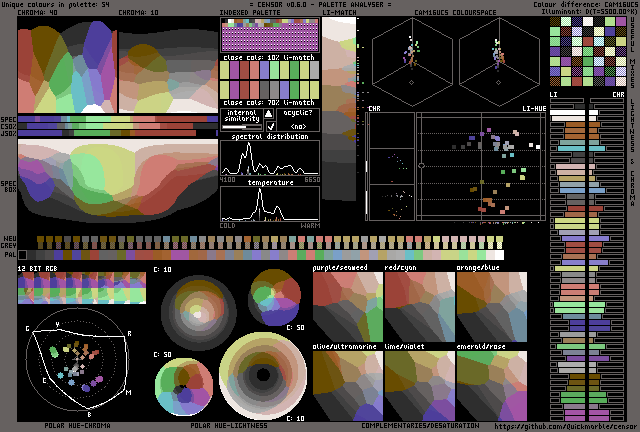Click the internal similarity warning triangle icon

[270, 112]
